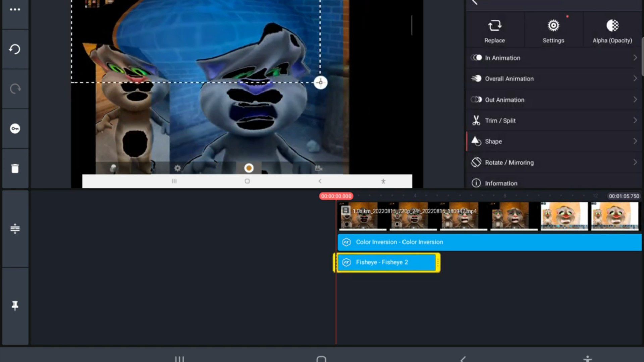The image size is (644, 362).
Task: Tap the Android back navigation button
Action: click(463, 359)
